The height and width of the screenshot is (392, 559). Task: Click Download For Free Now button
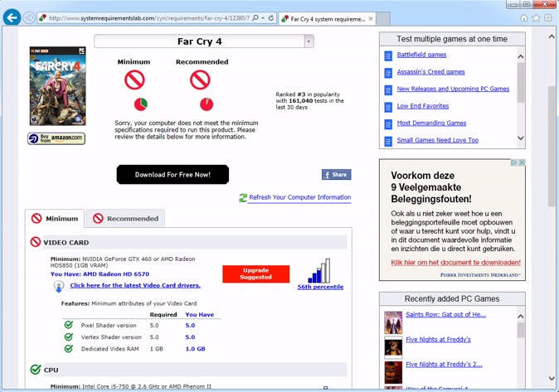coord(173,175)
